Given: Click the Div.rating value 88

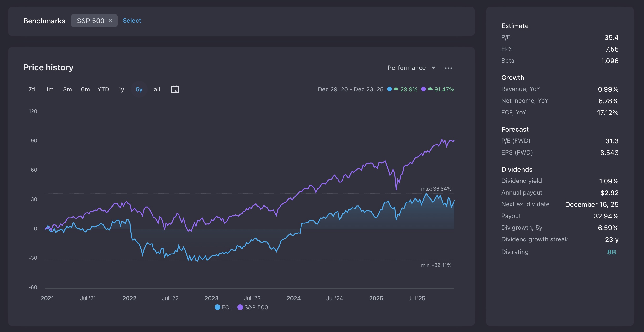Looking at the screenshot, I should pos(611,252).
